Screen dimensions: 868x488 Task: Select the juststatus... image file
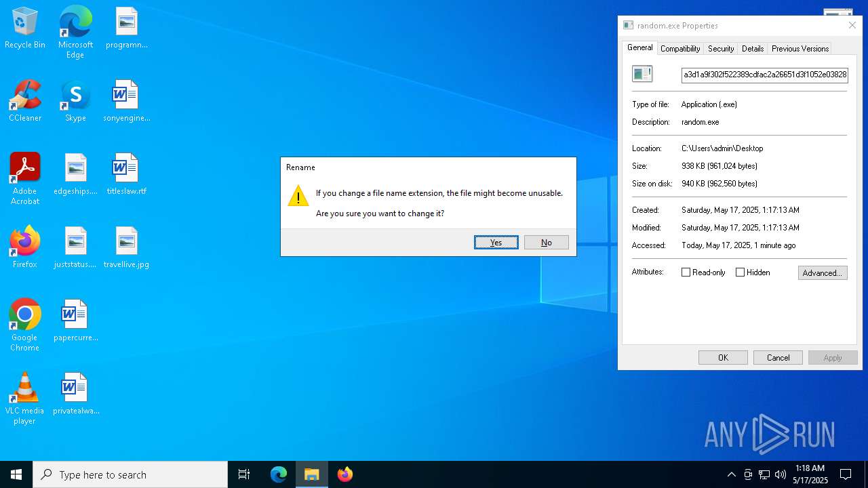[75, 248]
